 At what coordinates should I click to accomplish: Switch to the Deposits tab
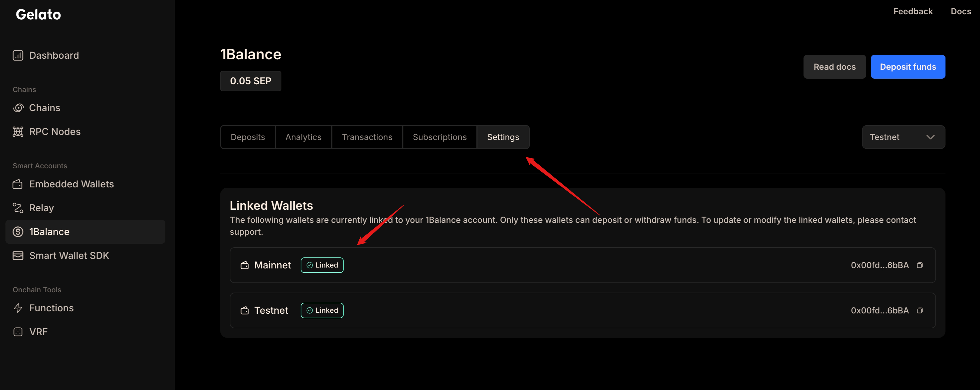tap(248, 137)
